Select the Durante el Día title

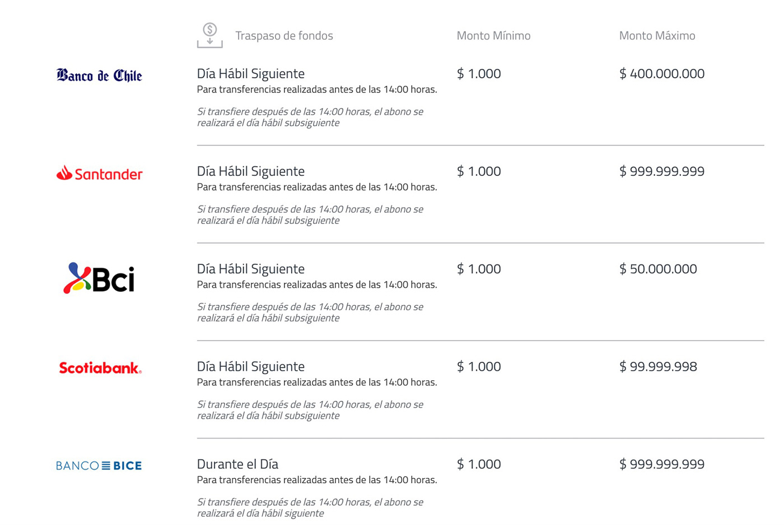237,464
